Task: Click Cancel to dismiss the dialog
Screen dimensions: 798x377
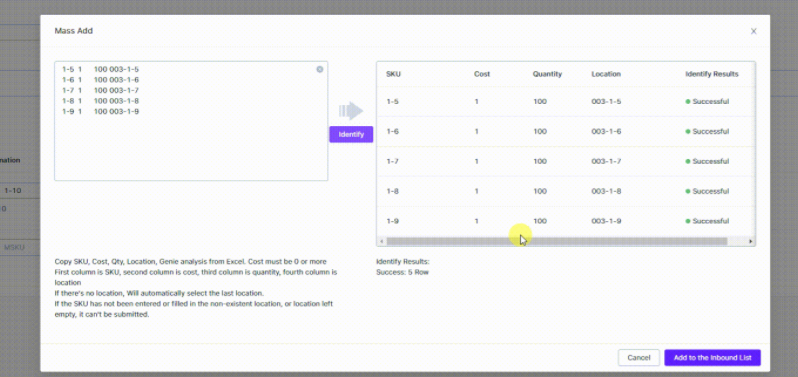Action: (x=639, y=358)
